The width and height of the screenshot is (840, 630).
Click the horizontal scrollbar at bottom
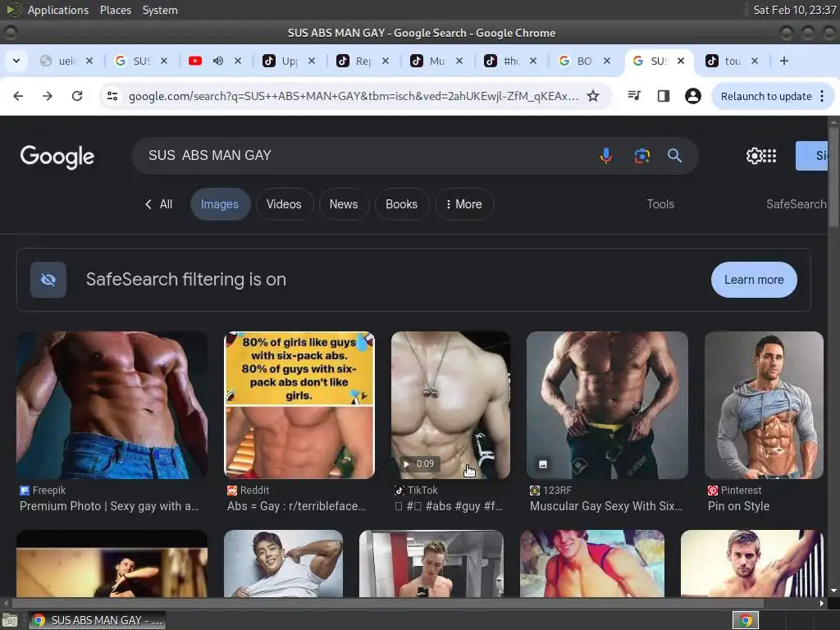388,603
